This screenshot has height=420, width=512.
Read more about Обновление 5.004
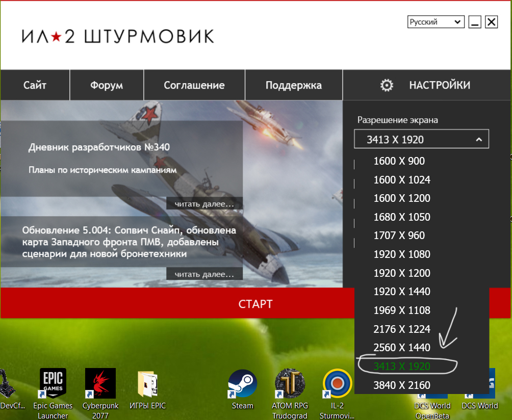204,274
